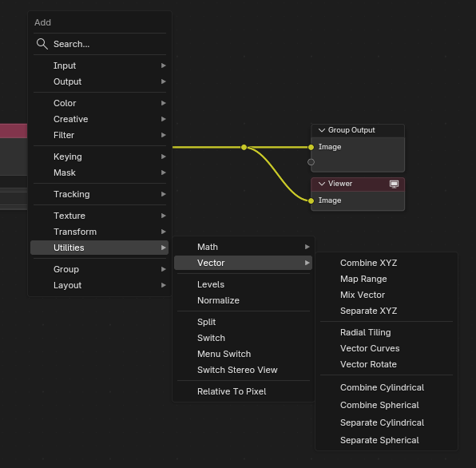Viewport: 476px width, 468px height.
Task: Click the Viewer node monitor icon
Action: point(394,184)
